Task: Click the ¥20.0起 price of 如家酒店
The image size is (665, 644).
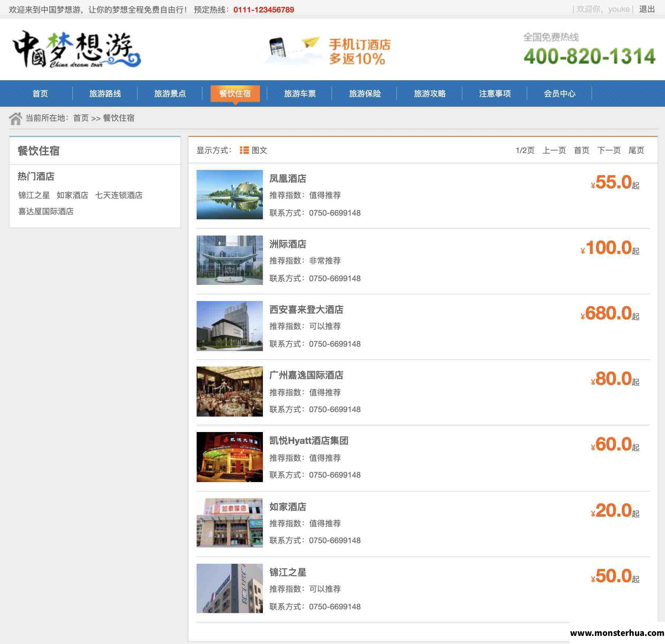Action: 615,510
